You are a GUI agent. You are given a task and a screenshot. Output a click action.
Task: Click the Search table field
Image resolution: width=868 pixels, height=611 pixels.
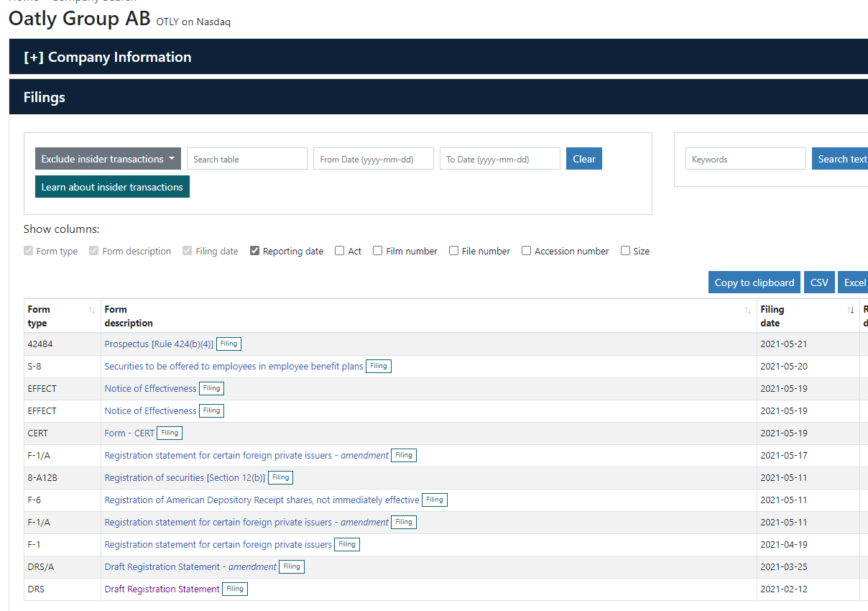point(247,159)
